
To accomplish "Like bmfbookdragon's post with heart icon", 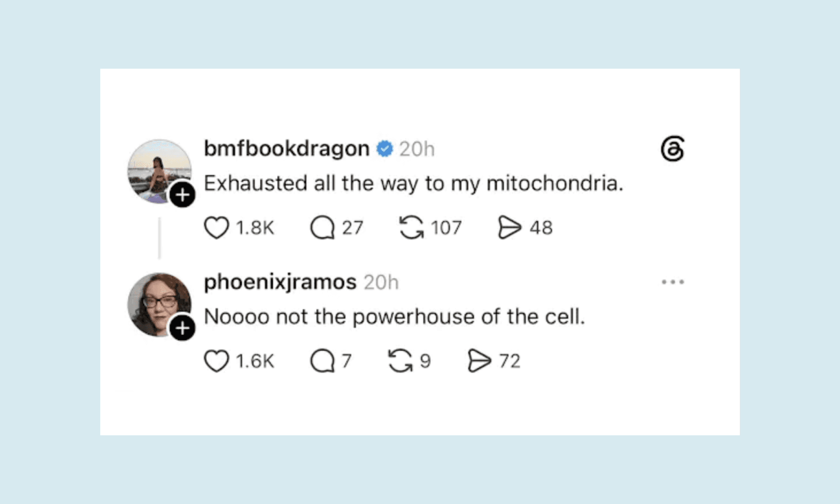I will (217, 227).
